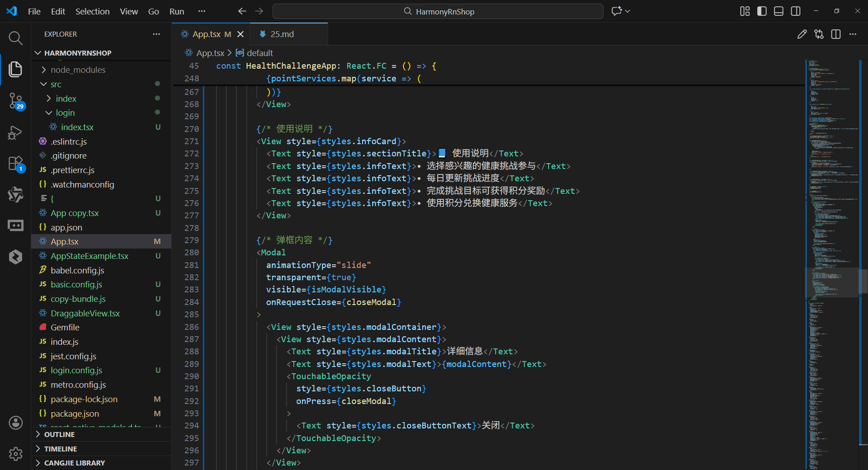Open the Selection menu

92,11
